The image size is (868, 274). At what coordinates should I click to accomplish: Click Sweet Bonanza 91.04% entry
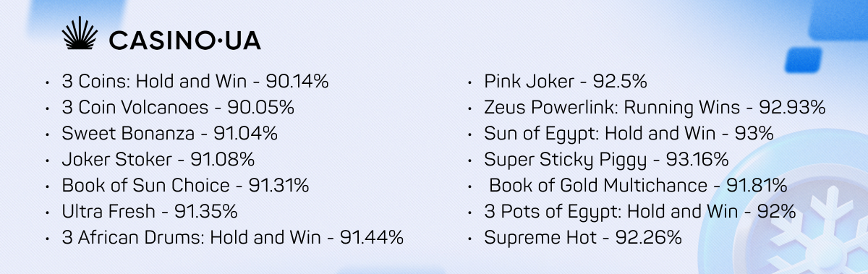click(170, 134)
